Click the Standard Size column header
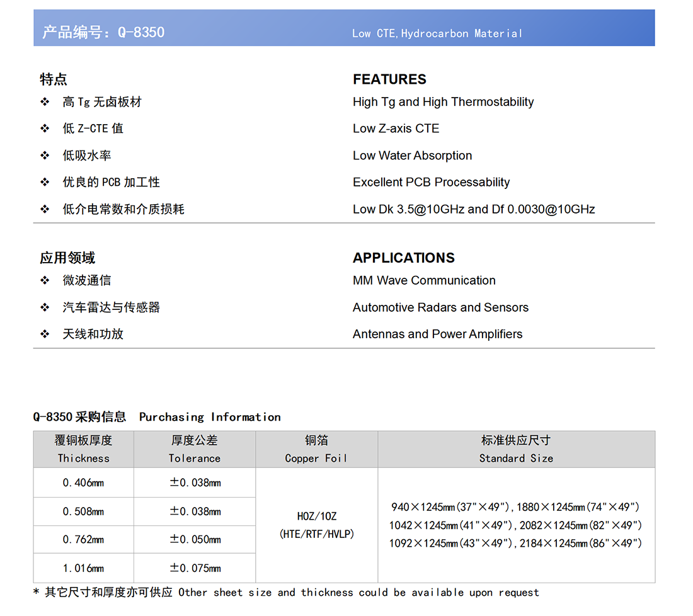Screen dimensions: 693x616 coord(516,450)
